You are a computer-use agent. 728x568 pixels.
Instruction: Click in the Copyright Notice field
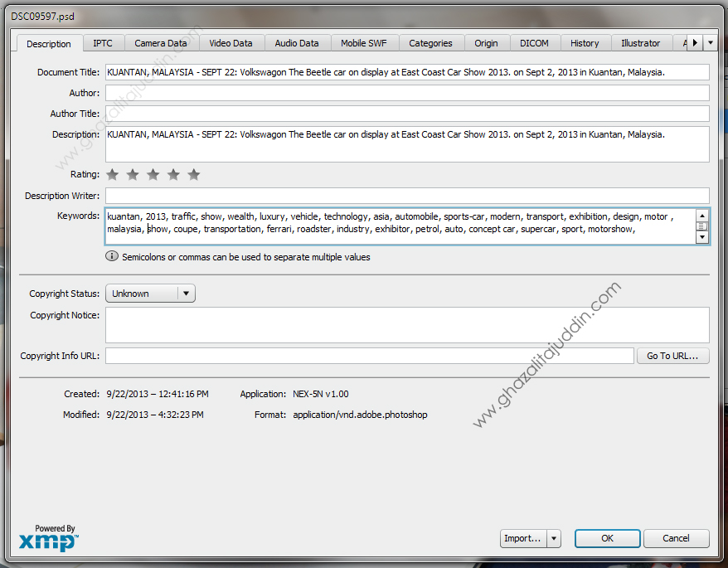pyautogui.click(x=407, y=325)
